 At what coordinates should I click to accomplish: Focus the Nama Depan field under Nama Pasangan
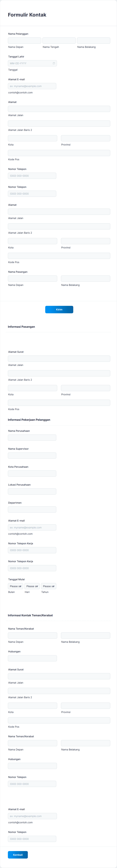pyautogui.click(x=32, y=279)
